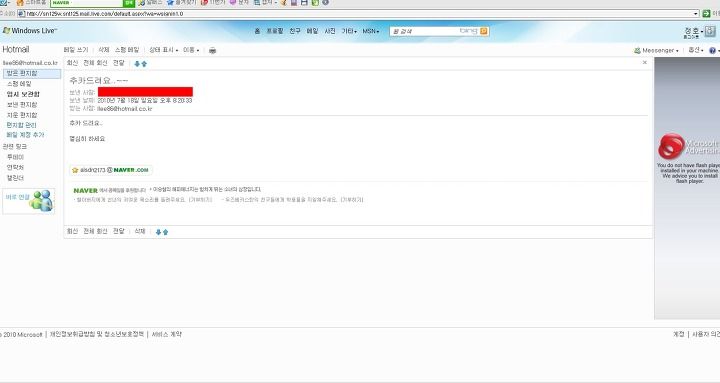Open the 친구 header menu item
The width and height of the screenshot is (720, 383).
pos(295,31)
